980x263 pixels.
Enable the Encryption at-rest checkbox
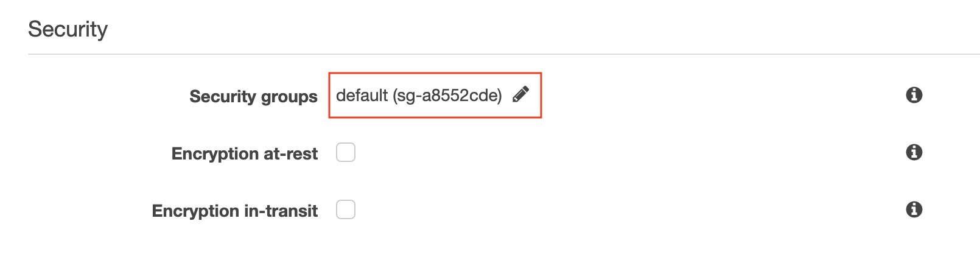point(346,152)
